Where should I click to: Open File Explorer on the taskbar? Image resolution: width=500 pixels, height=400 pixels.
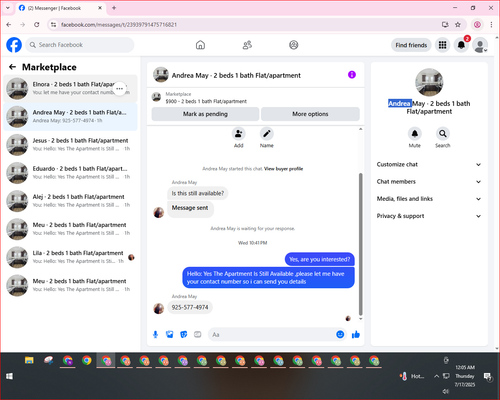(x=29, y=360)
